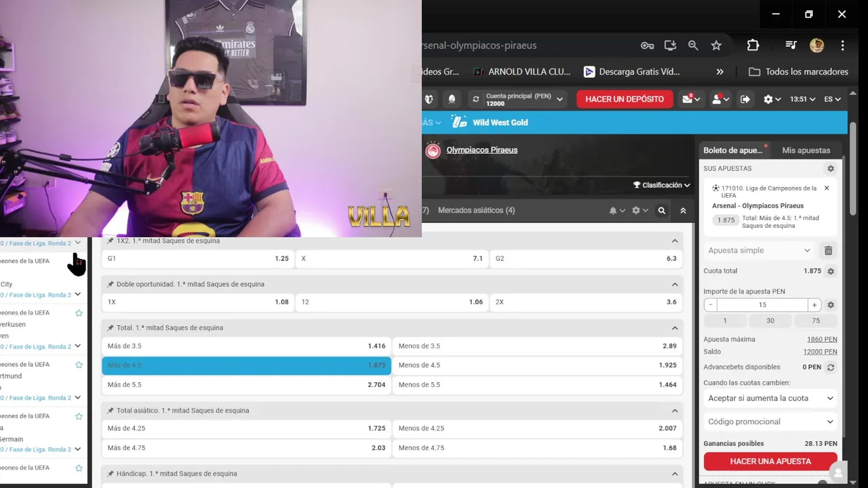Viewport: 868px width, 488px height.
Task: Switch to the Mis apuestas tab
Action: click(806, 150)
